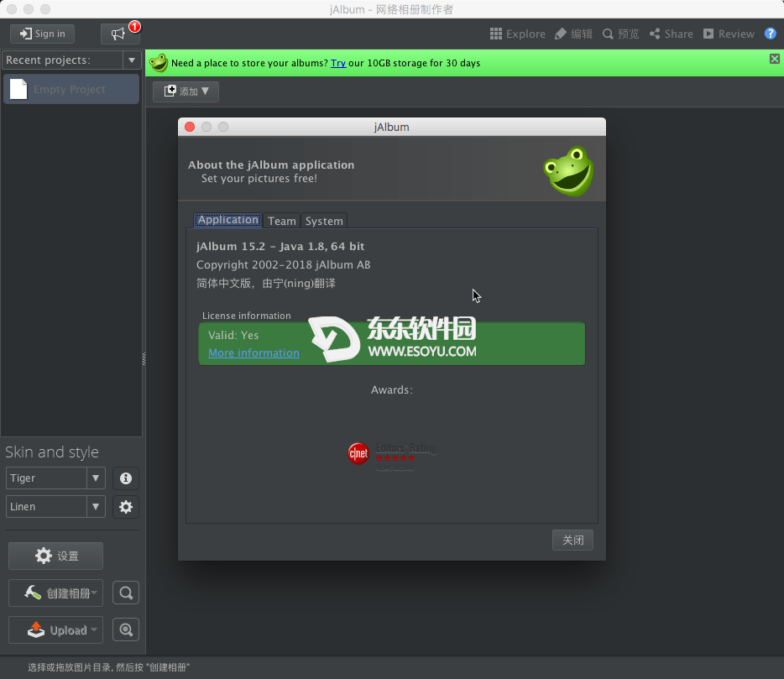The height and width of the screenshot is (679, 784).
Task: Click the magnifier icon beside Upload
Action: (126, 630)
